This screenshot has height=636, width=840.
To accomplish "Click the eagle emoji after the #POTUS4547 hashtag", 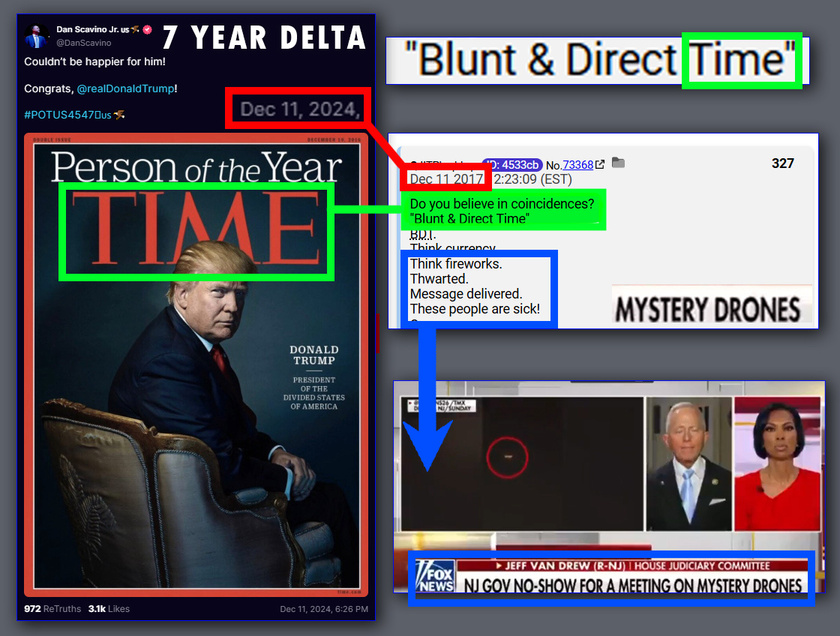I will (x=119, y=115).
